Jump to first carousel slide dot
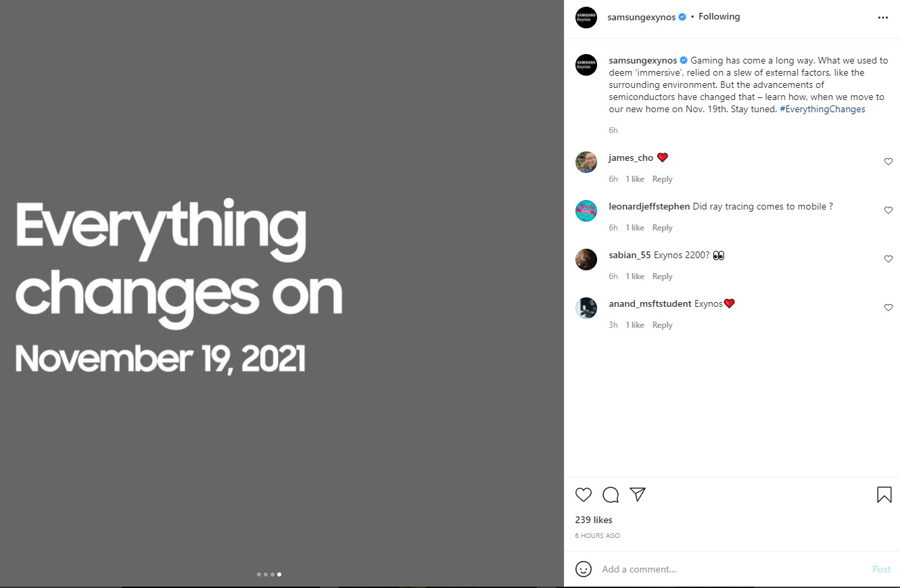The image size is (900, 588). (x=259, y=574)
